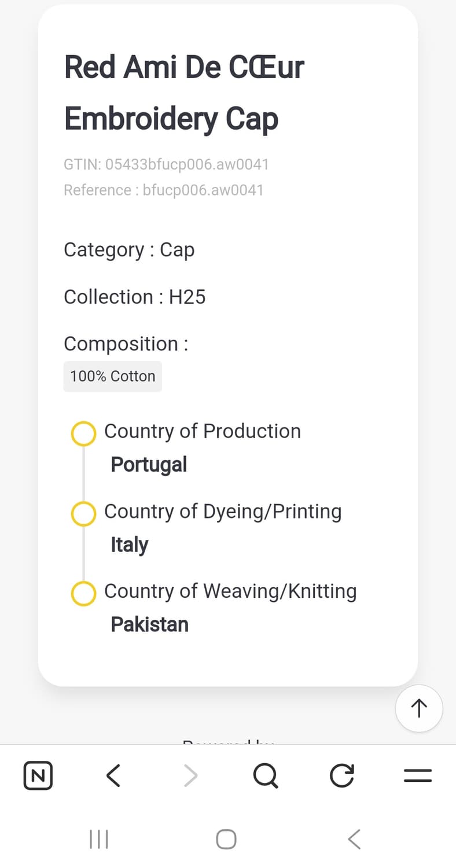Tap the Country of Dyeing/Printing circle marker
The image size is (456, 868).
(83, 514)
